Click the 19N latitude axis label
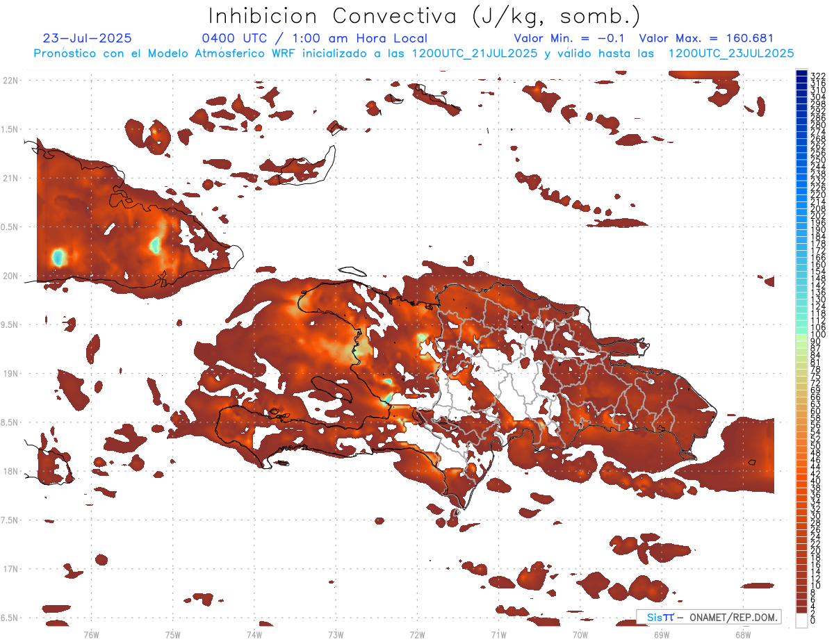This screenshot has width=834, height=644. coord(11,374)
